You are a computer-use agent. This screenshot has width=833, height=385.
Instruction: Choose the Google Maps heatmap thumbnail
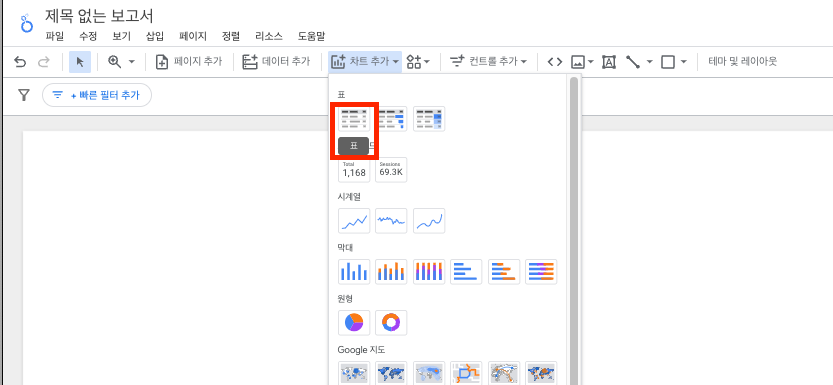(429, 373)
